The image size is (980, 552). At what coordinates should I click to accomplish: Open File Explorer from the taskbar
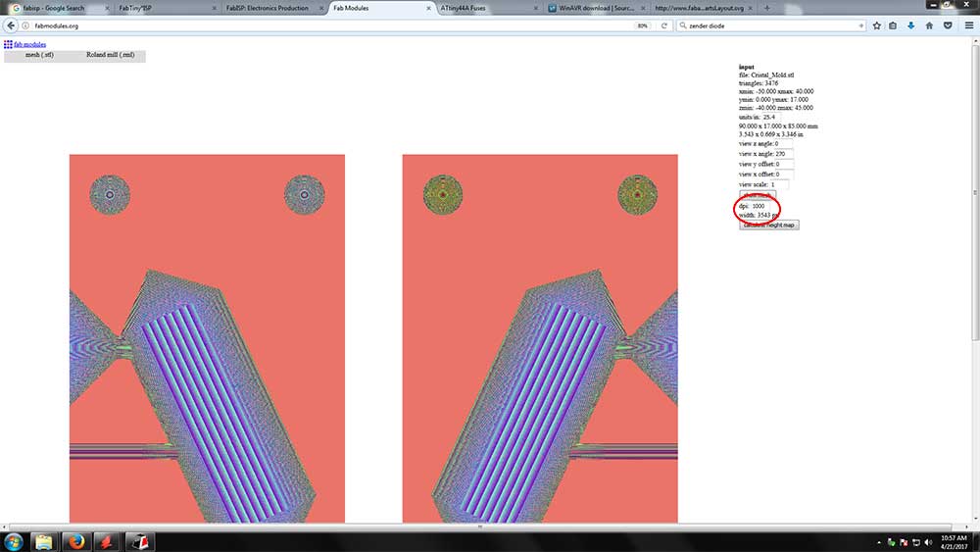point(43,541)
